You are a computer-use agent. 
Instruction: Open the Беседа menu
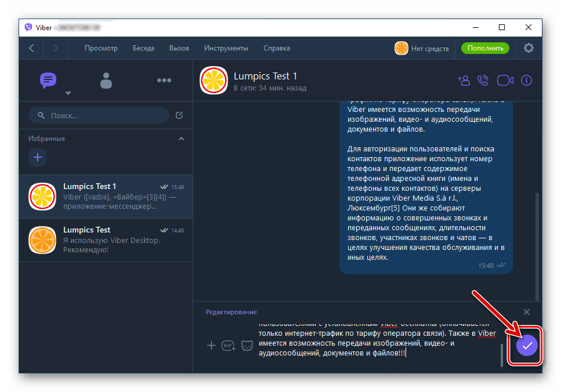coord(143,48)
